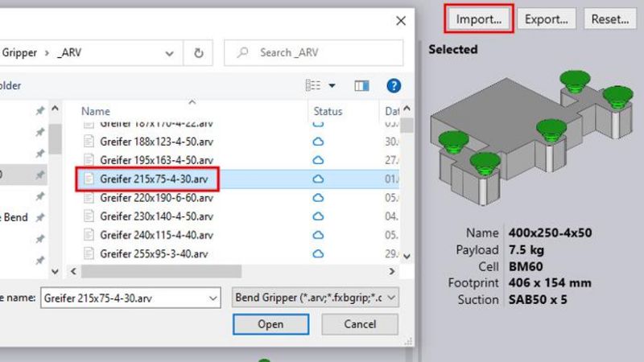Screen dimensions: 644x362
Task: Click the Refresh folder icon
Action: click(x=198, y=53)
